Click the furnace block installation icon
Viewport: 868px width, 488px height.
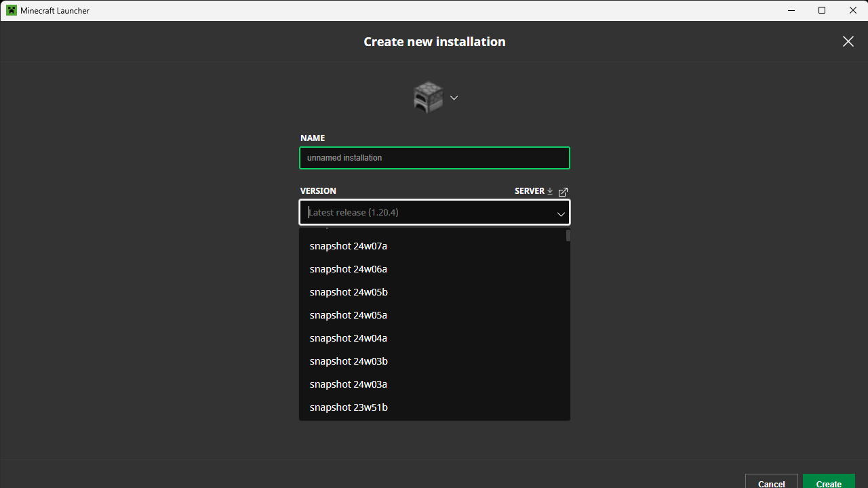(428, 98)
